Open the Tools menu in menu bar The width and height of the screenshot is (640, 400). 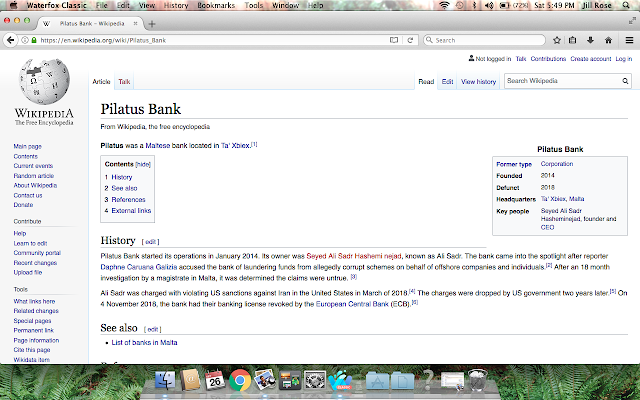click(x=253, y=5)
